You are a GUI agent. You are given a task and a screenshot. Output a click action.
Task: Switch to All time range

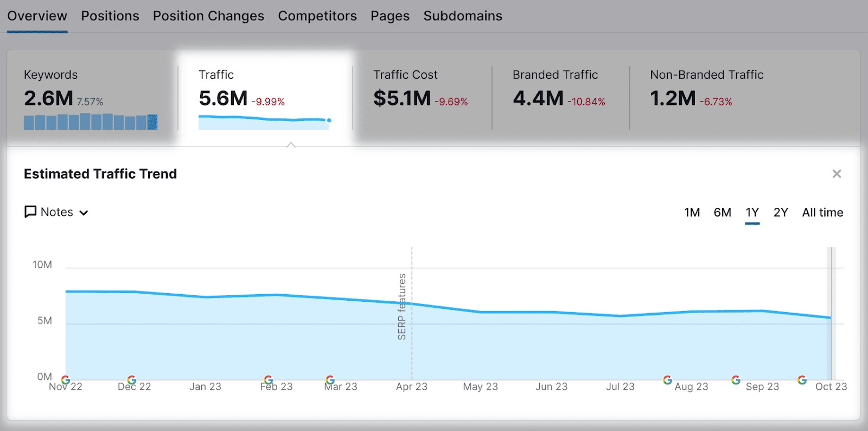(822, 212)
